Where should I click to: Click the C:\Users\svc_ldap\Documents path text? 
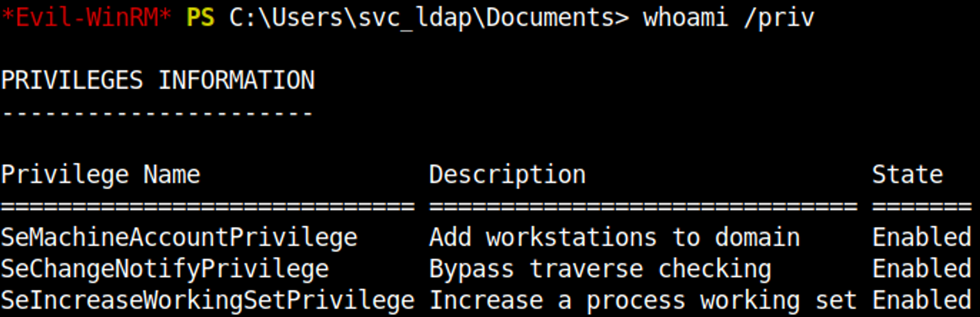pyautogui.click(x=428, y=18)
